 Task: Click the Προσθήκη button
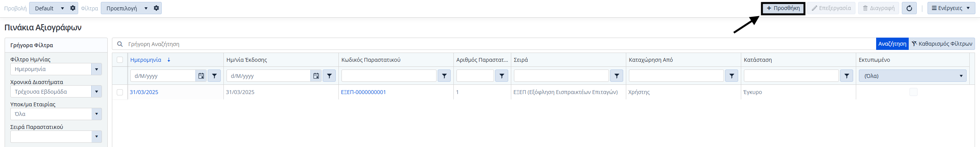(783, 8)
